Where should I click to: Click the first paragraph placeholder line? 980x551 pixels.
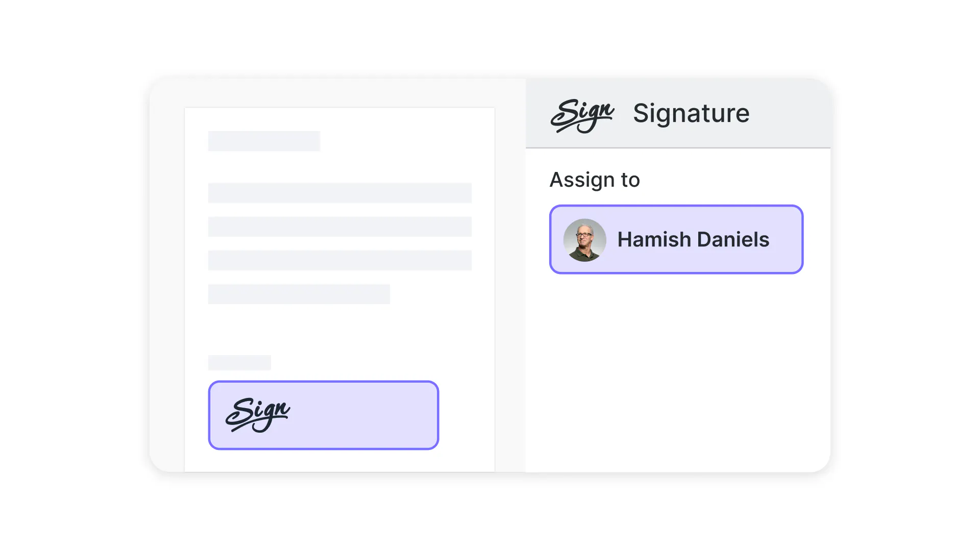(x=339, y=193)
